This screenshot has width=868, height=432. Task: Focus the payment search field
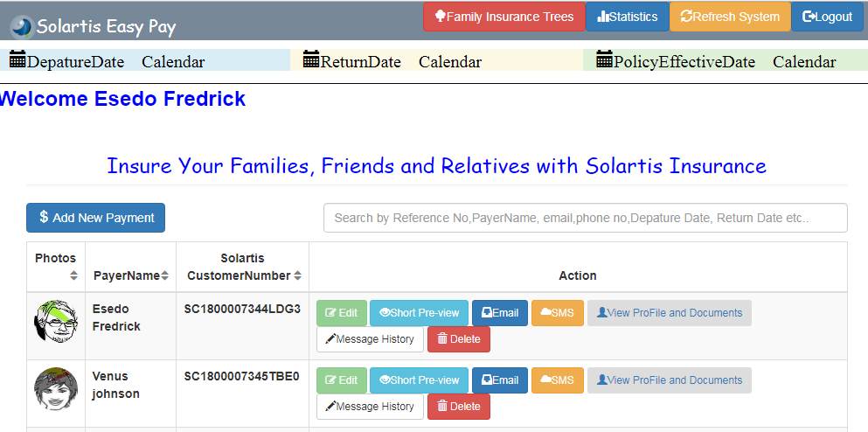tap(585, 218)
